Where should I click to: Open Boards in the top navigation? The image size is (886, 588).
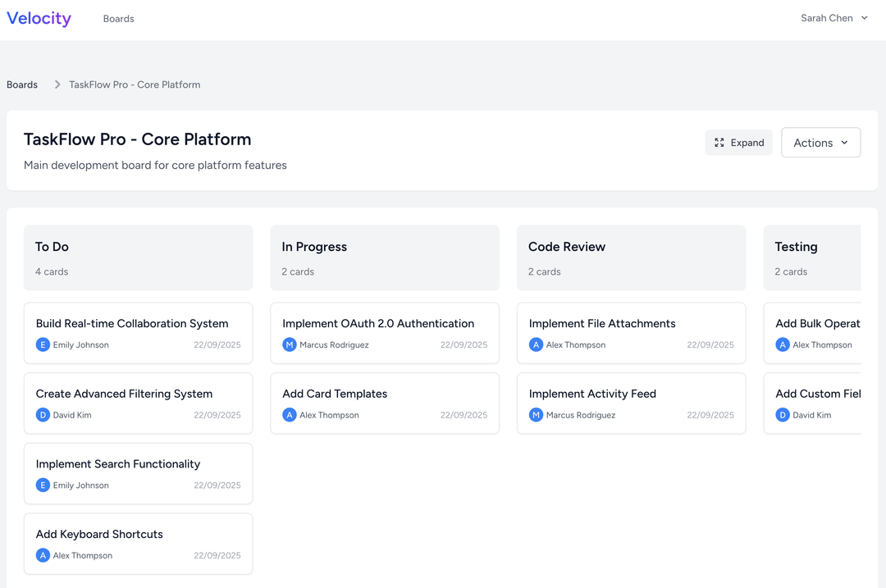click(118, 19)
